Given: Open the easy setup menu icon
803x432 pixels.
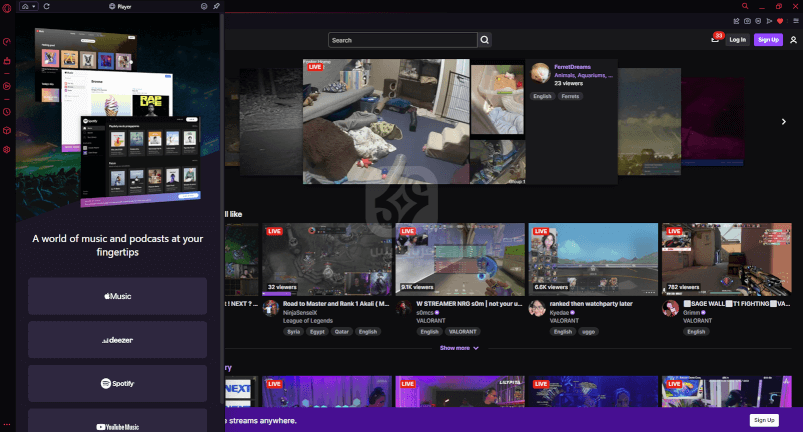Looking at the screenshot, I should (x=795, y=21).
